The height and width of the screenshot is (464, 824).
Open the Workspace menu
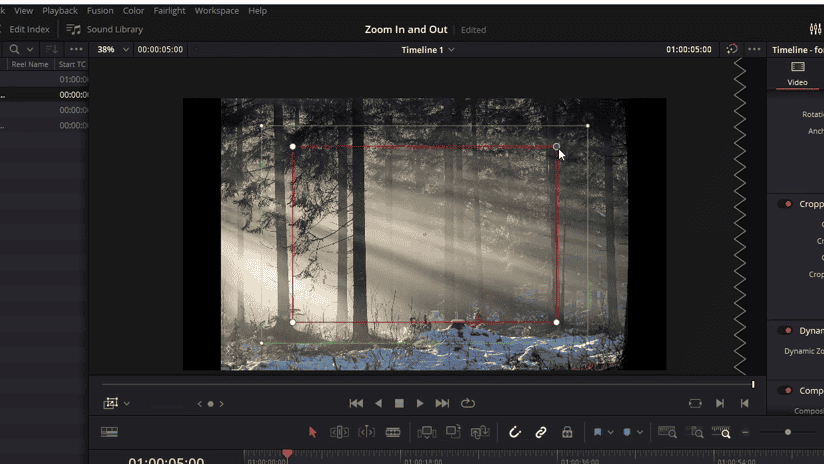click(217, 11)
